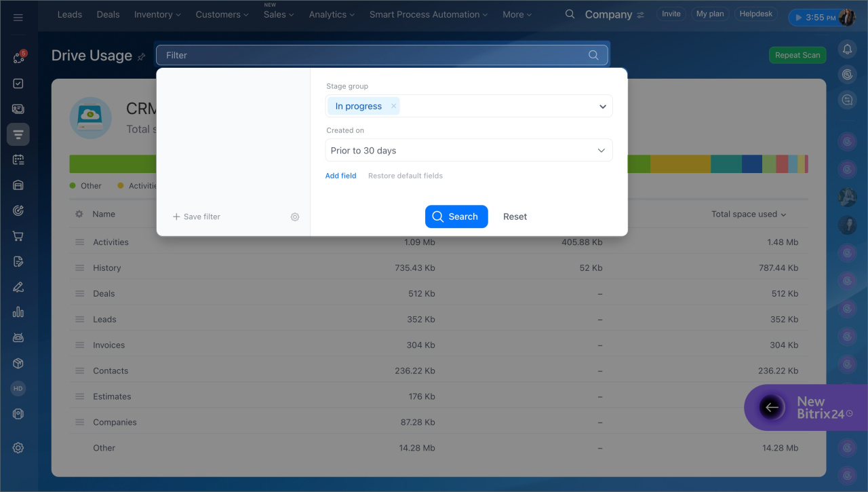Image resolution: width=868 pixels, height=492 pixels.
Task: Open the Inventory menu
Action: (x=157, y=14)
